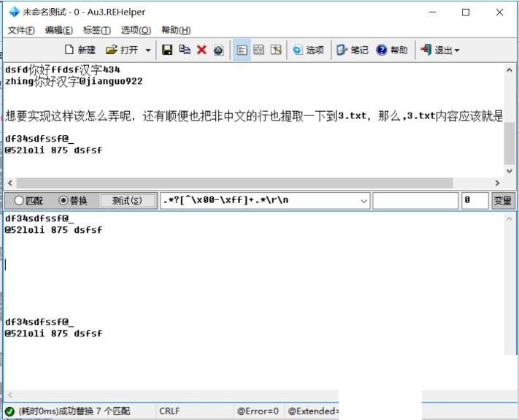Select the third layout view icon
The image size is (519, 420).
tap(276, 50)
